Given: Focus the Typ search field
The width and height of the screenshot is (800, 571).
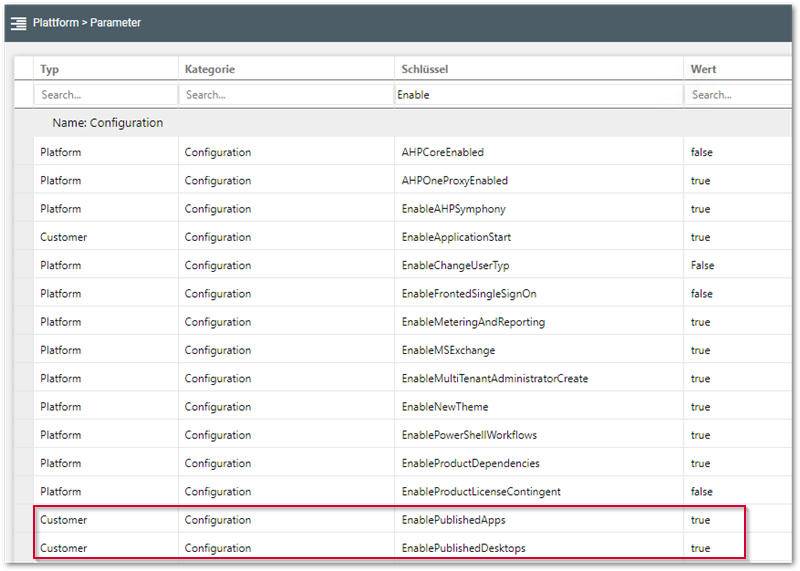Looking at the screenshot, I should point(106,95).
